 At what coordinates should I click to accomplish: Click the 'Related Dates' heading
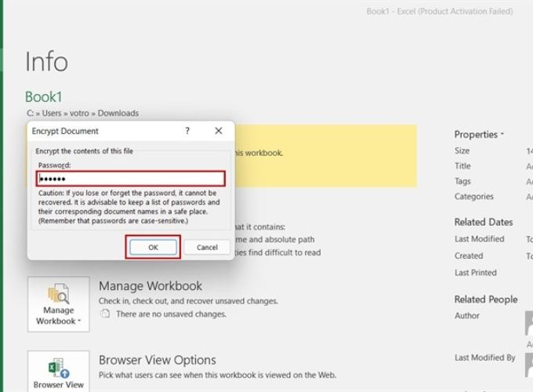pos(484,223)
